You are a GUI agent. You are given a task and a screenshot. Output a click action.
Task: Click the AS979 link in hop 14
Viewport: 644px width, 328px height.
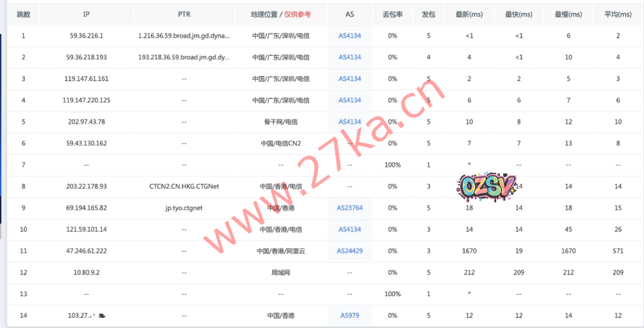(350, 315)
